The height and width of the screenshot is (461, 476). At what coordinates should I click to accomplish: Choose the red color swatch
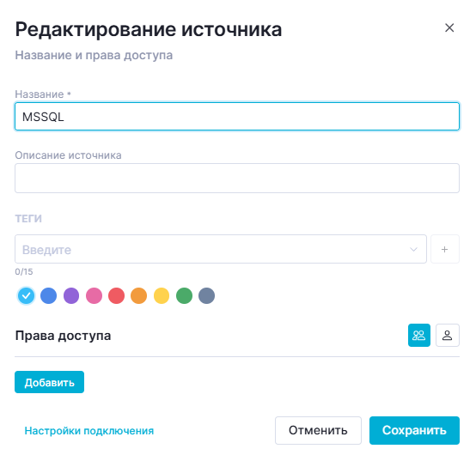116,295
